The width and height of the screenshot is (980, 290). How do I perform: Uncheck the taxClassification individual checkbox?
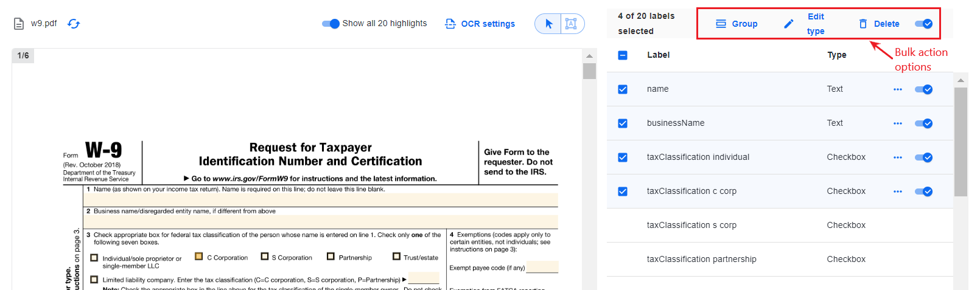click(x=623, y=157)
